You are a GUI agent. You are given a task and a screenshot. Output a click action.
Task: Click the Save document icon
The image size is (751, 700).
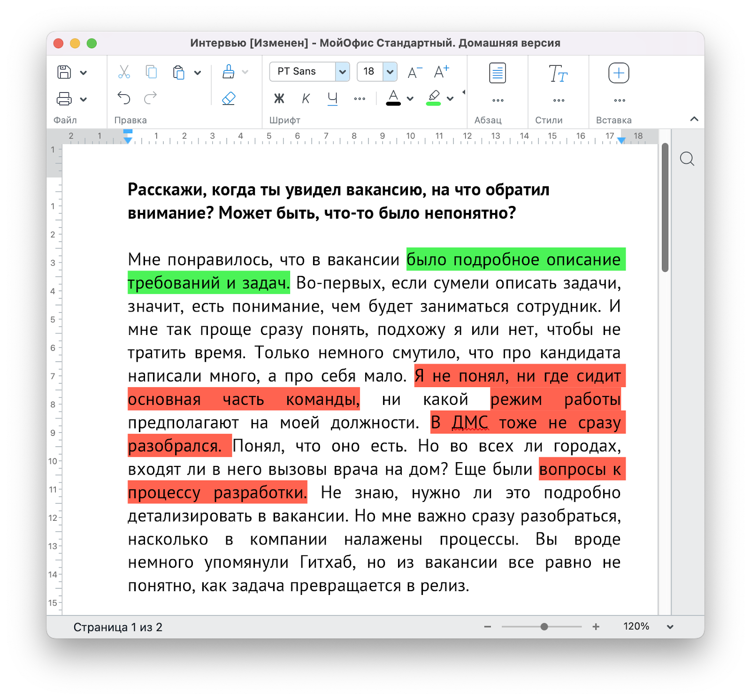tap(64, 72)
